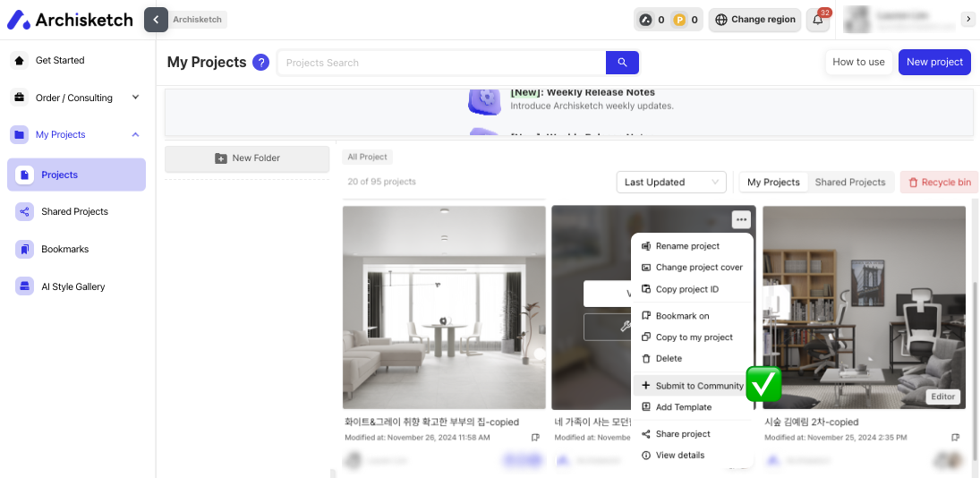The height and width of the screenshot is (478, 980).
Task: Open help question mark beside My Projects
Action: [260, 63]
